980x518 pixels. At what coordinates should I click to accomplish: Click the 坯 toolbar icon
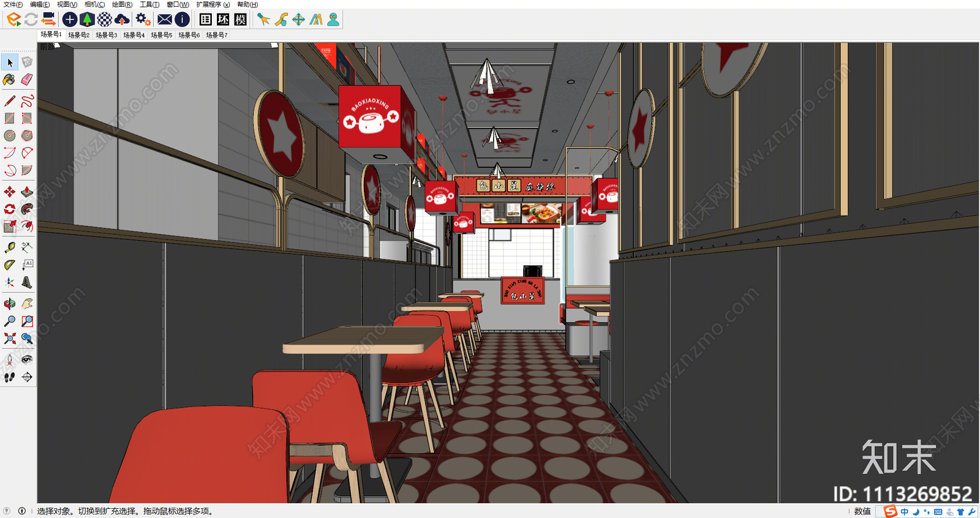(223, 20)
